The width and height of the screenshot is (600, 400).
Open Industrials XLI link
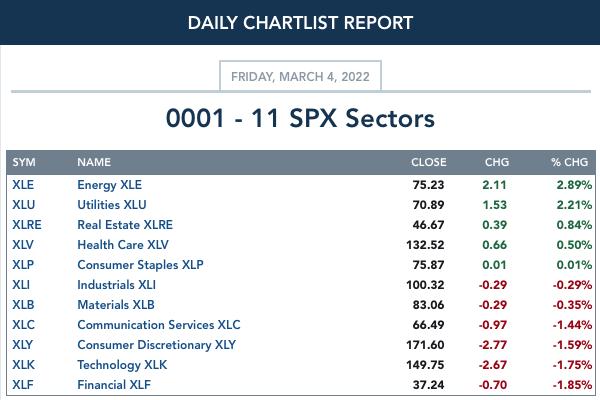116,285
